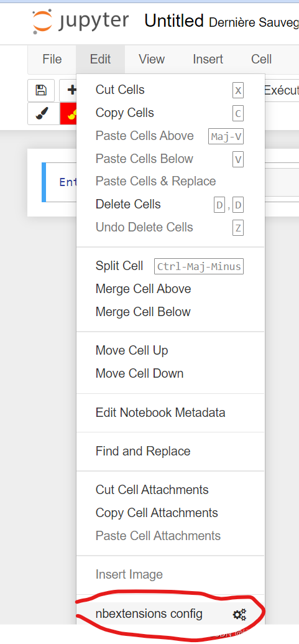The height and width of the screenshot is (644, 299).
Task: Open the Cell menu
Action: click(x=261, y=59)
